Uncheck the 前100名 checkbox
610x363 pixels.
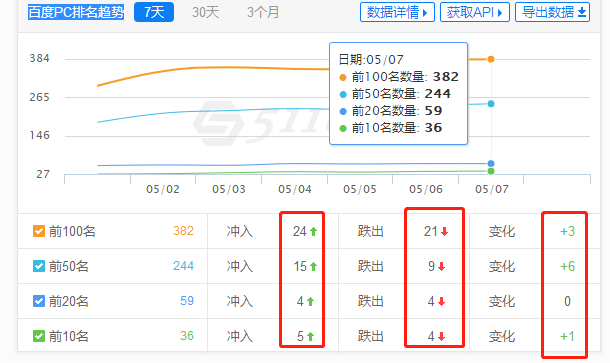tap(39, 231)
